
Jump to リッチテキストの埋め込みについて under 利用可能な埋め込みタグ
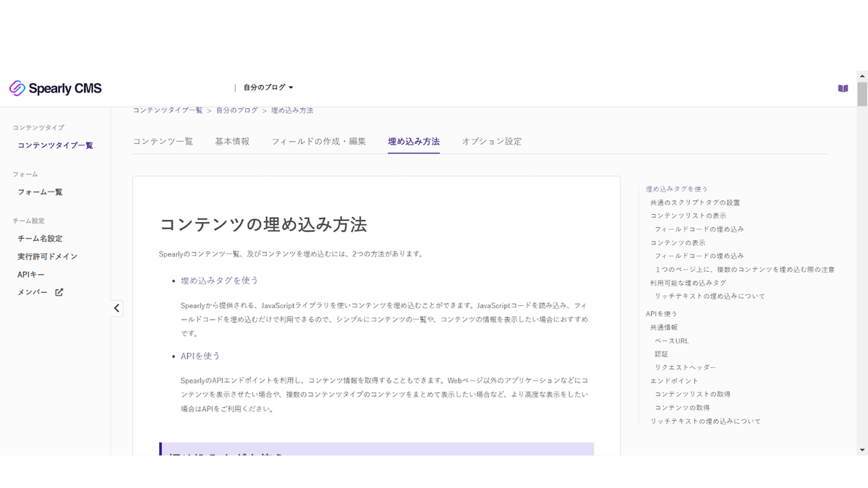point(710,296)
